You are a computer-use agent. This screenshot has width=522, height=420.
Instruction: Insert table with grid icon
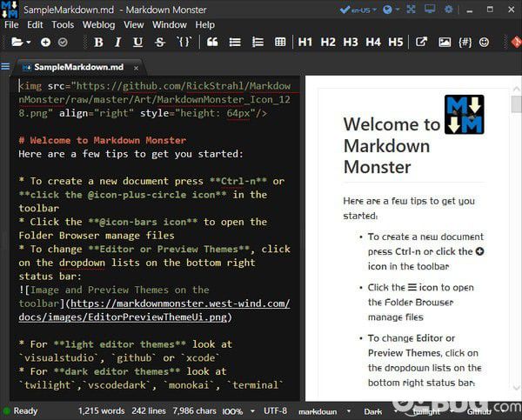(280, 43)
